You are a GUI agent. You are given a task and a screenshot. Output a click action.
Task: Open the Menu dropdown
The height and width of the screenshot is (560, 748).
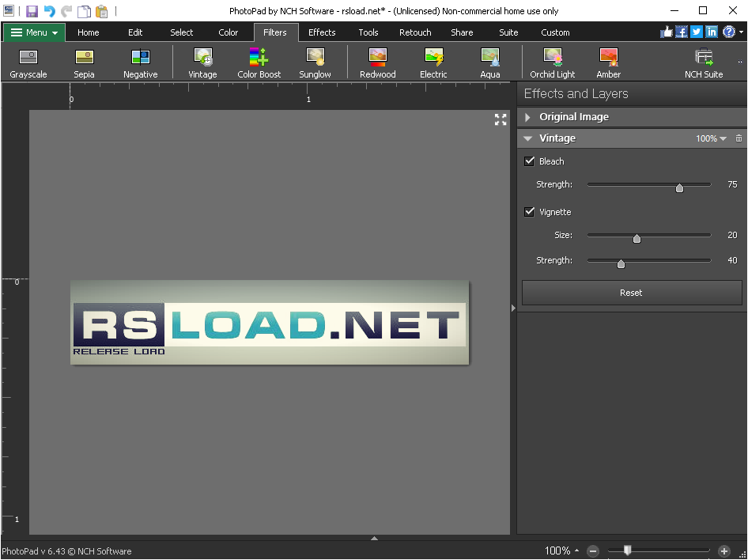pyautogui.click(x=33, y=32)
